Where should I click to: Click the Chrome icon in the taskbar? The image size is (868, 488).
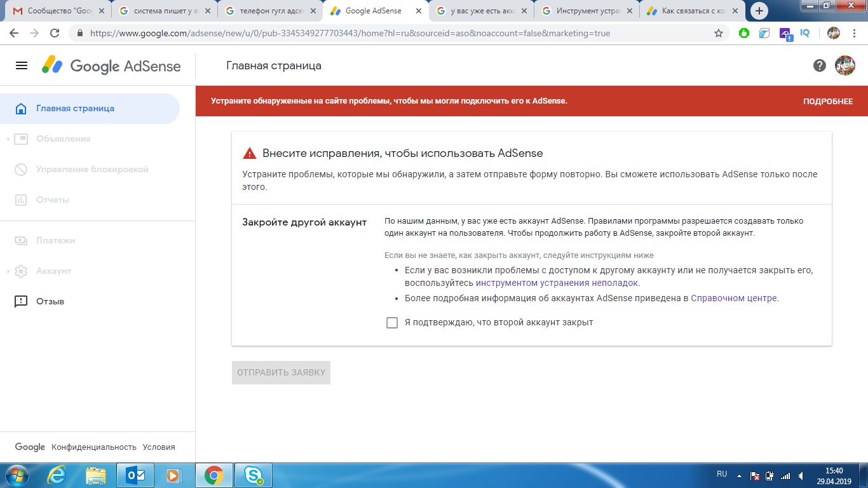tap(214, 475)
